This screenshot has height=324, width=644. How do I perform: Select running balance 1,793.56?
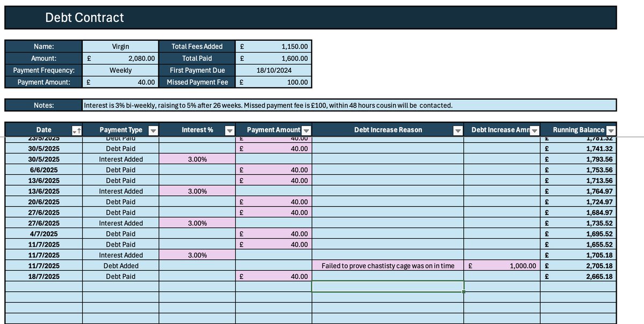[578, 159]
